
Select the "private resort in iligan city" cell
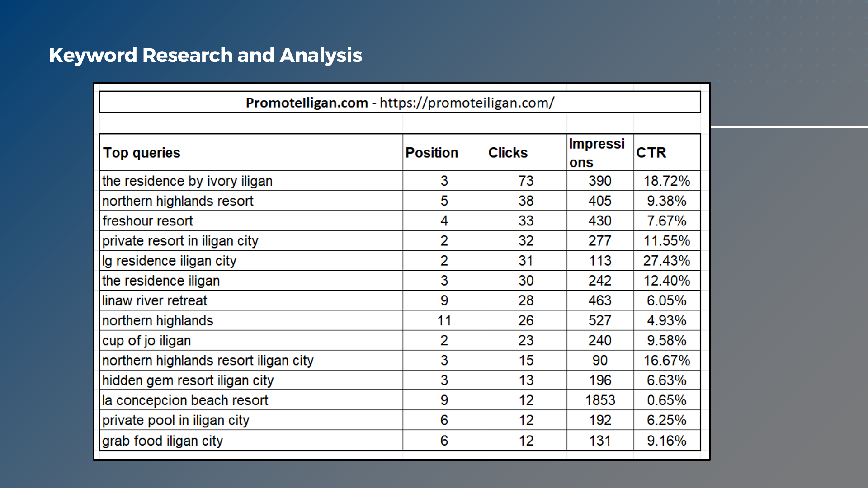[x=180, y=241]
